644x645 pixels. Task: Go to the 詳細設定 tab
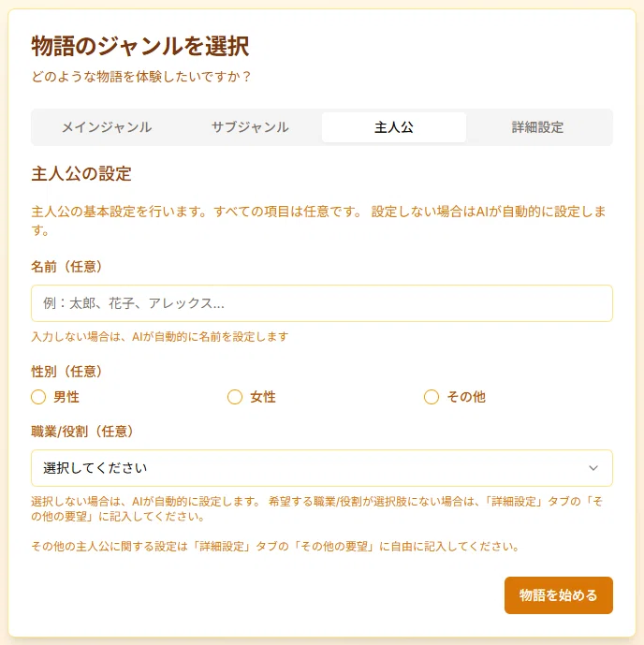point(537,127)
